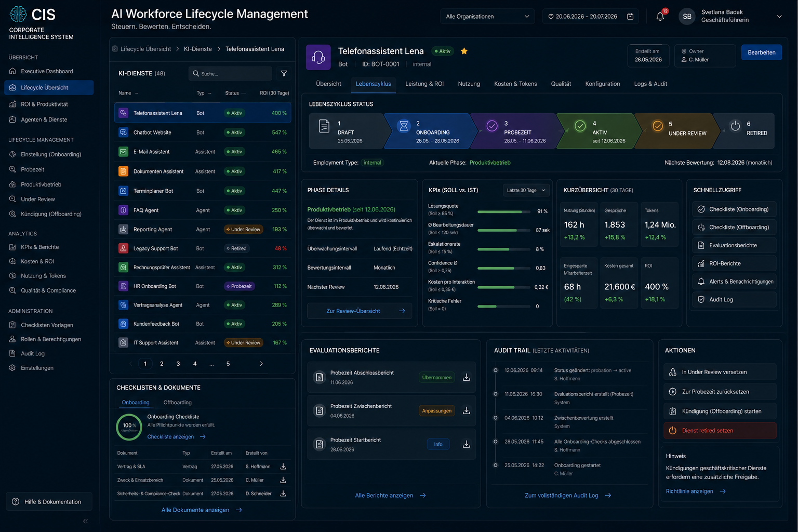
Task: Download the Probezeit Abschlussbericht report
Action: pos(467,377)
